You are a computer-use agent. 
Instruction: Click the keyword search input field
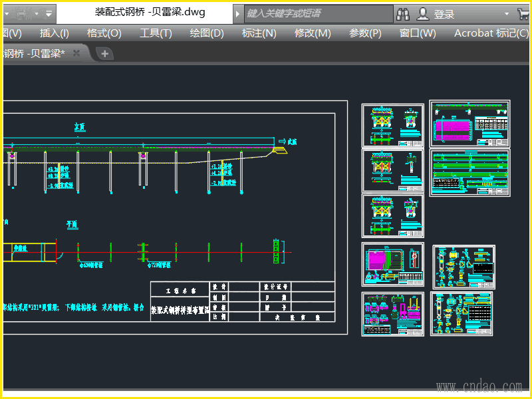pos(319,13)
